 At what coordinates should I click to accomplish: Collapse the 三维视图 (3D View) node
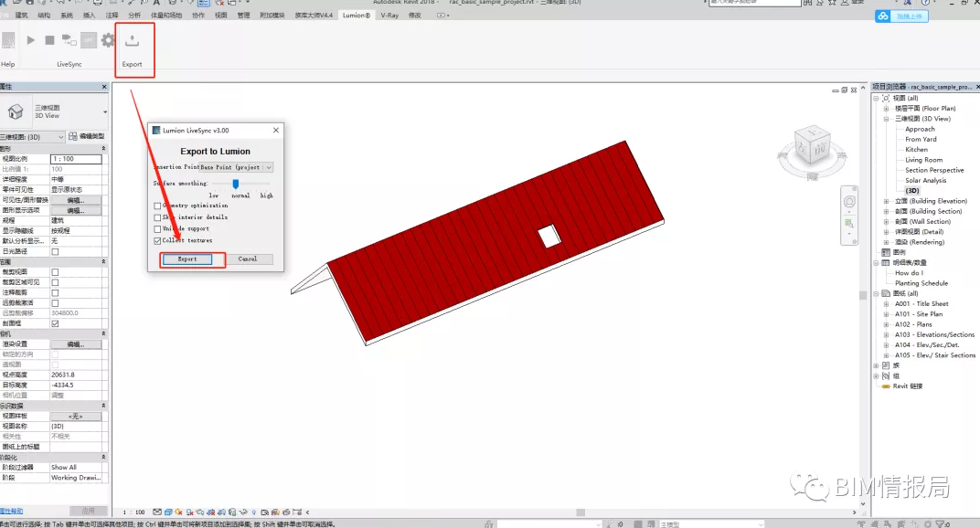pyautogui.click(x=886, y=119)
